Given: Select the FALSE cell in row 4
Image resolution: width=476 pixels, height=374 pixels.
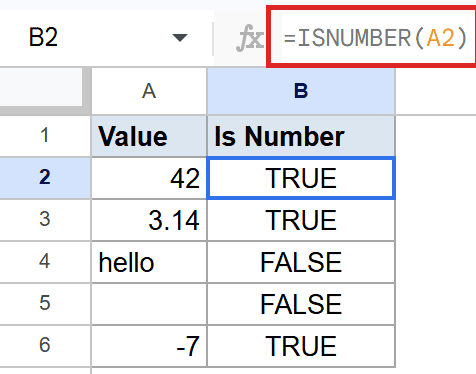Looking at the screenshot, I should pos(301,262).
